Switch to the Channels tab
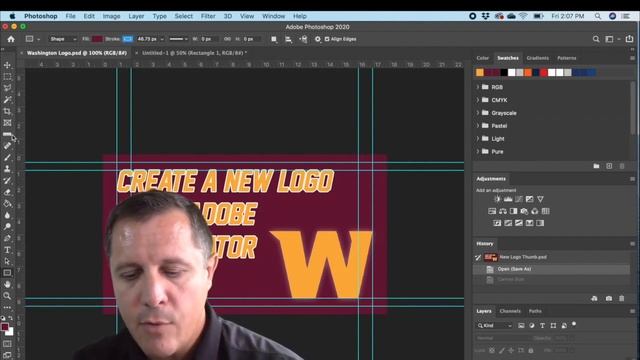Screen dimensions: 640x360 510,311
